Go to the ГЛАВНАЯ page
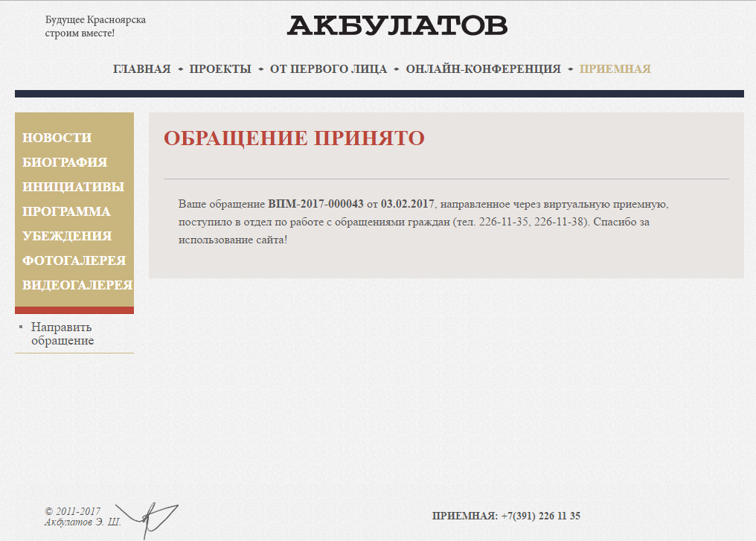This screenshot has width=756, height=541. tap(141, 69)
